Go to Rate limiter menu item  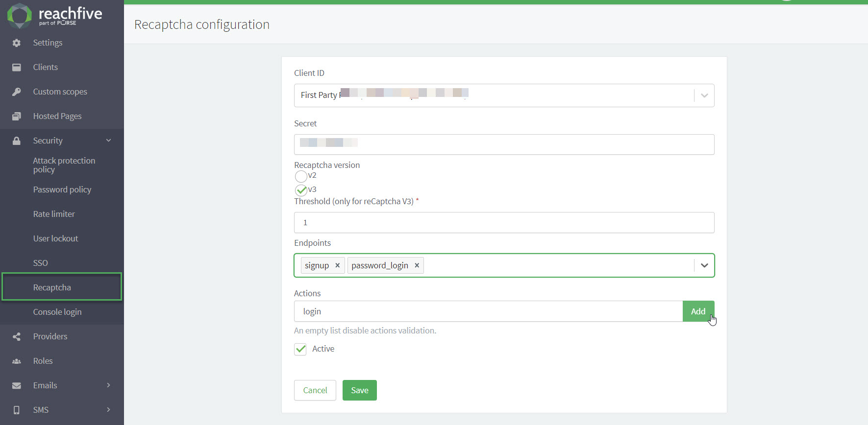pyautogui.click(x=54, y=214)
